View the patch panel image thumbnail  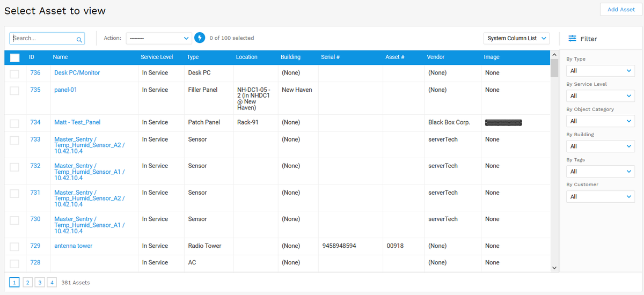503,123
